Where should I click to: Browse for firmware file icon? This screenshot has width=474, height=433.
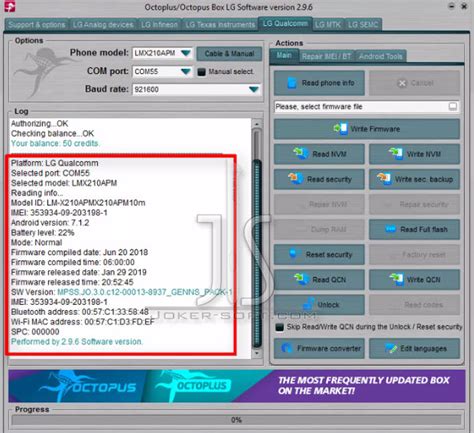[x=453, y=107]
